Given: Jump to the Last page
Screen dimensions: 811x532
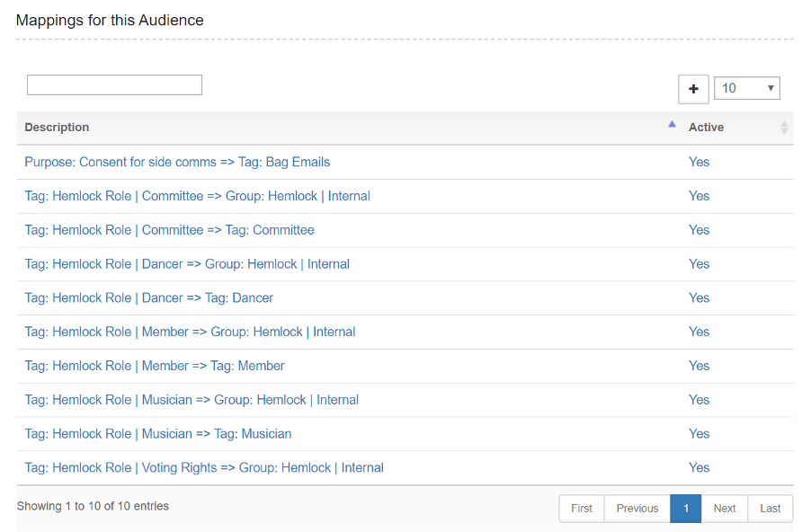Looking at the screenshot, I should [x=771, y=509].
